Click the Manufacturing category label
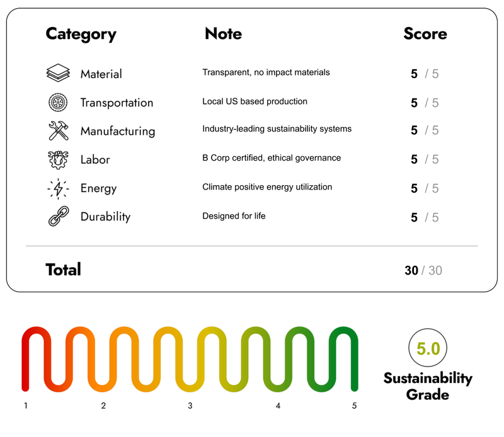 tap(118, 132)
